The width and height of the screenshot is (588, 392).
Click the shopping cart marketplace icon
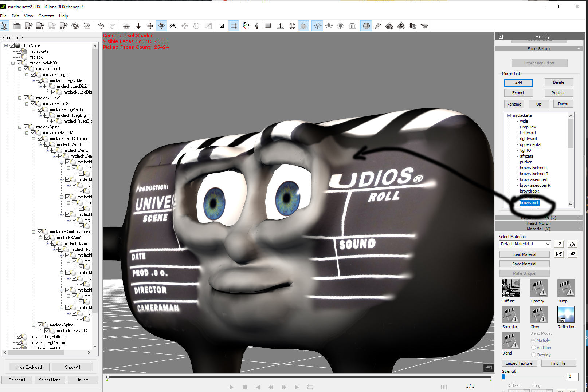pos(424,26)
